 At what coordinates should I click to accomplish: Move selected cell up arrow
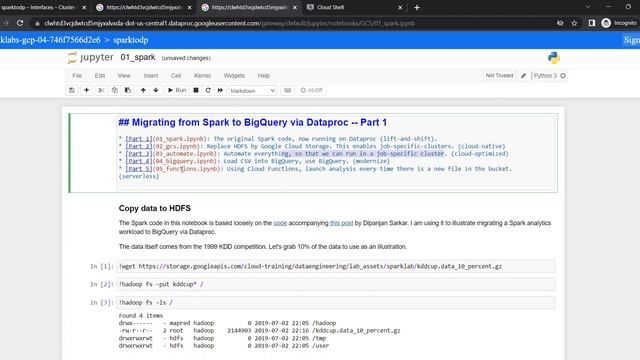click(x=143, y=90)
